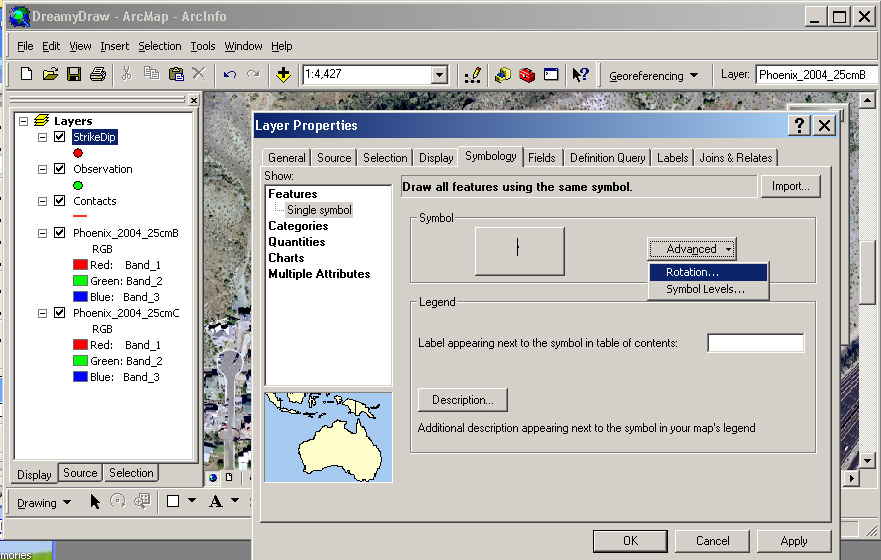
Task: Hide the Phoenix_2004_25cmB layer
Action: 60,233
